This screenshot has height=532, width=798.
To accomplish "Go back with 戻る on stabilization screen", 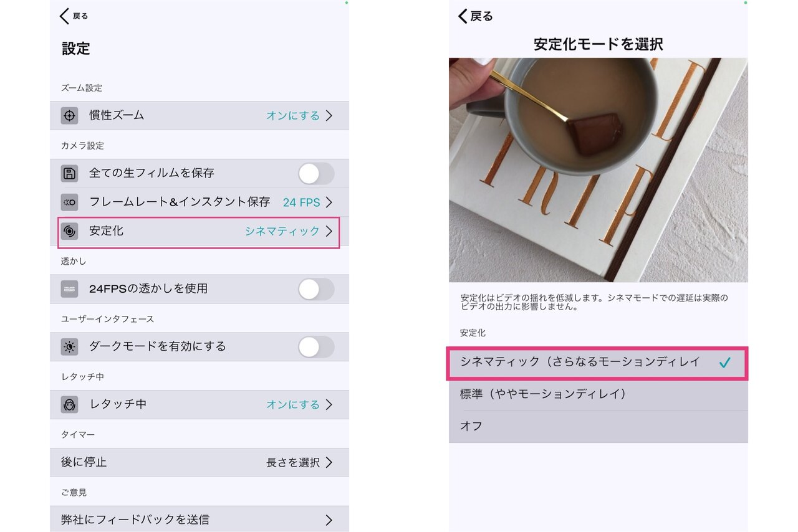I will click(475, 16).
